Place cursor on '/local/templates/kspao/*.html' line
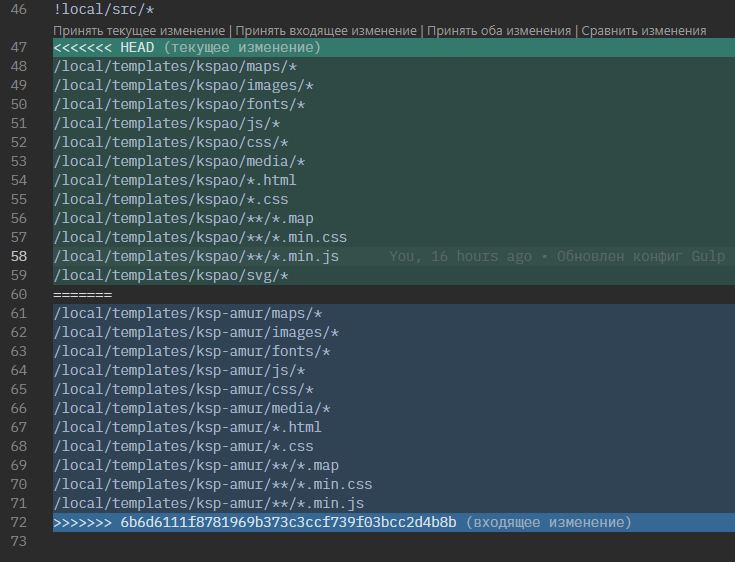Viewport: 735px width, 562px height. [175, 181]
